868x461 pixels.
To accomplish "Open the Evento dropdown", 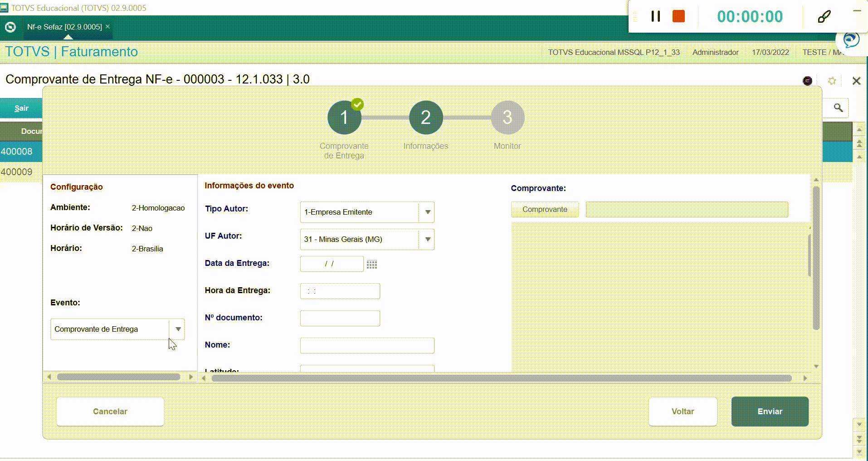I will coord(178,329).
